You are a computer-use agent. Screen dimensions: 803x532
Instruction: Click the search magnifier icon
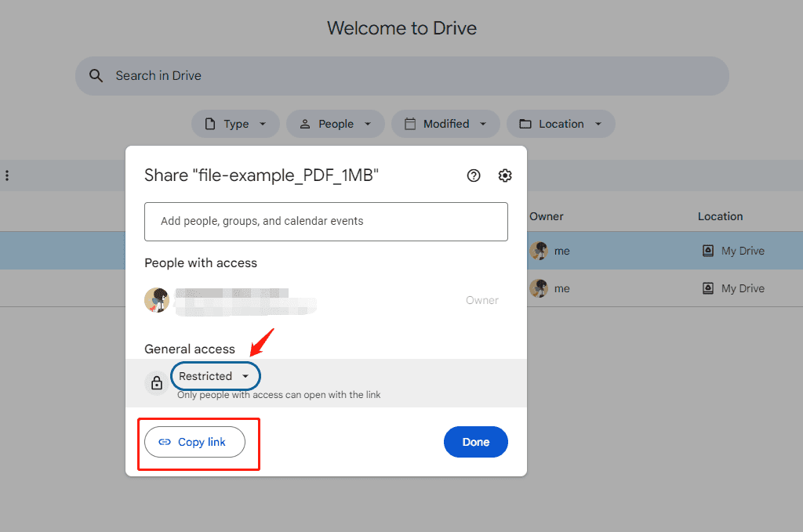[x=96, y=76]
